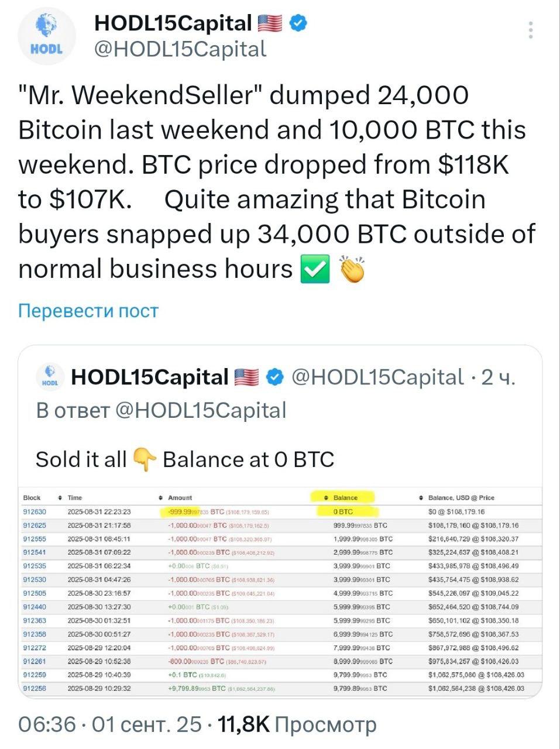Click the HODL profile avatar at top
Screen dimensions: 560x749
47,37
